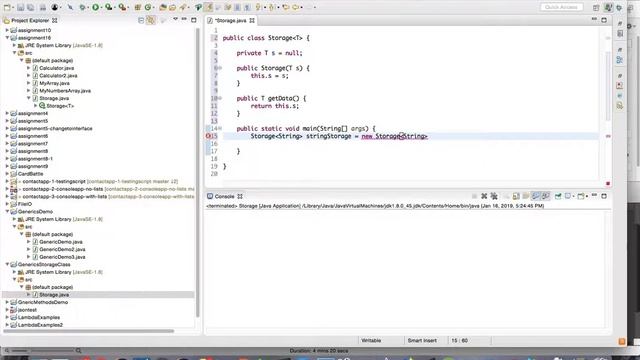The image size is (640, 360).
Task: Close the Storage.java editor tab
Action: [252, 20]
